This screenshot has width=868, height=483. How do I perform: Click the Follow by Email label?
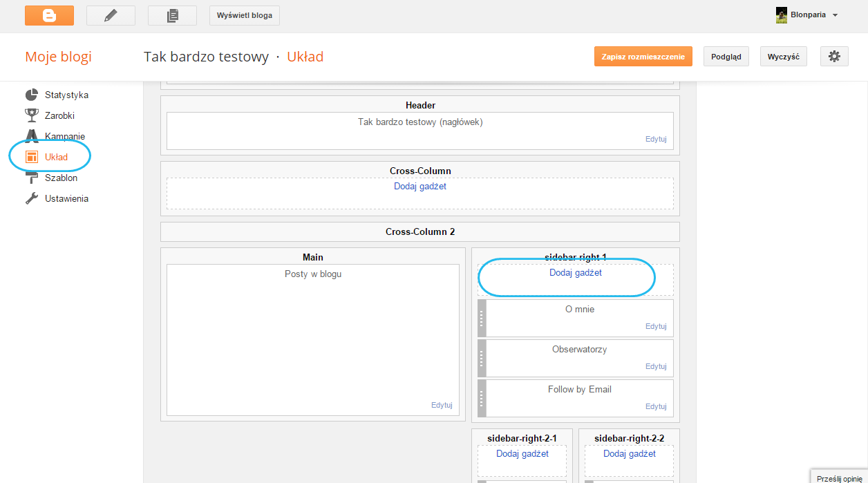pos(580,390)
